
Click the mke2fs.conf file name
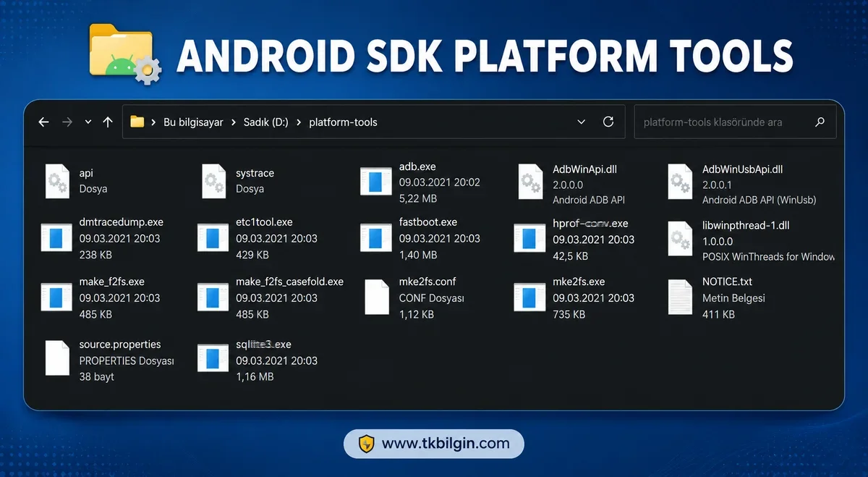tap(427, 282)
